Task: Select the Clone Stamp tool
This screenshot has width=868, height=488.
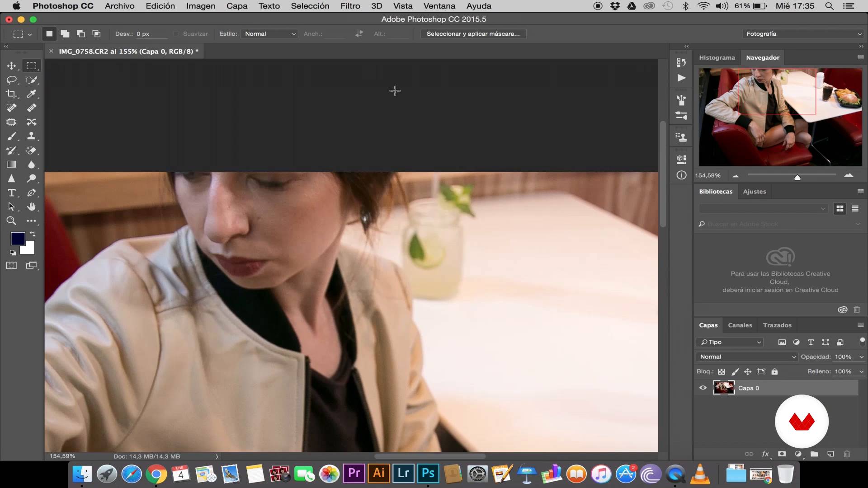Action: point(31,136)
